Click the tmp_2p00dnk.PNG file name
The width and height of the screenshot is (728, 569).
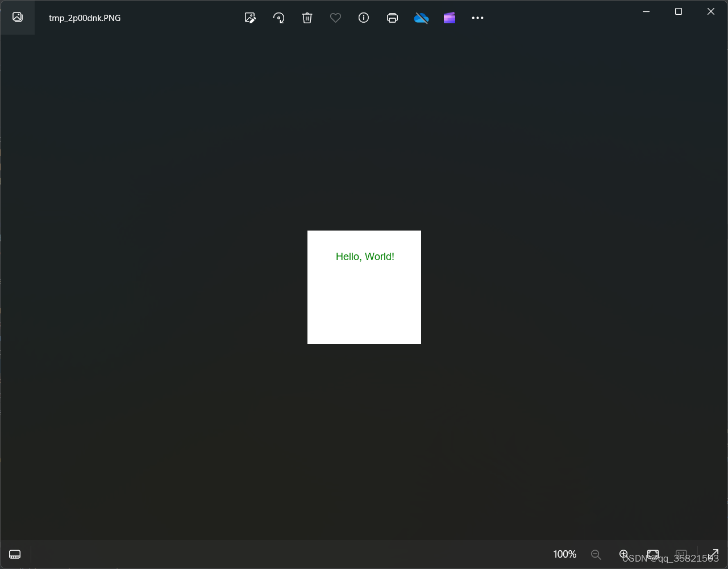85,18
